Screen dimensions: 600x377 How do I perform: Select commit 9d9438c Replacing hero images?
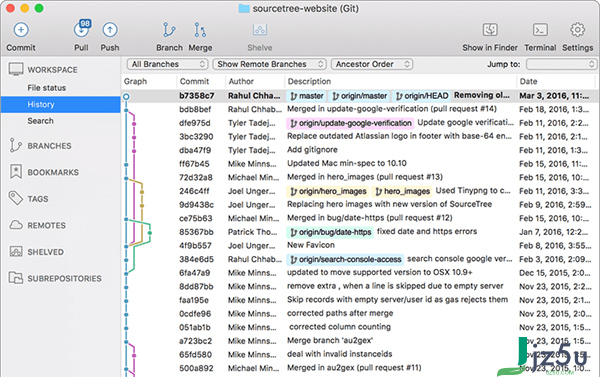tap(360, 205)
